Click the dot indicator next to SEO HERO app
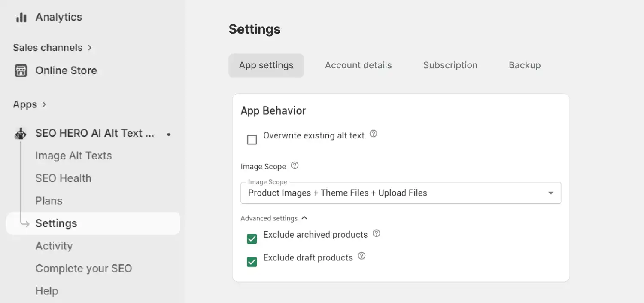The image size is (644, 303). [169, 135]
